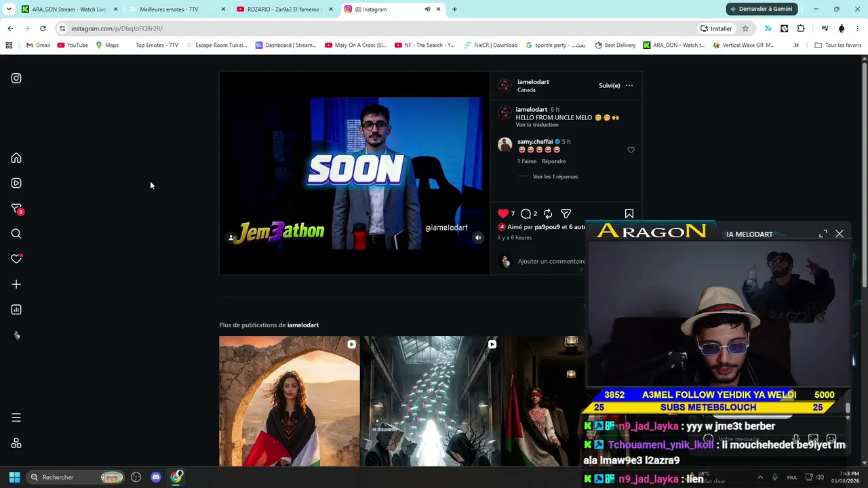868x488 pixels.
Task: Click Installer app button in address bar
Action: (716, 28)
